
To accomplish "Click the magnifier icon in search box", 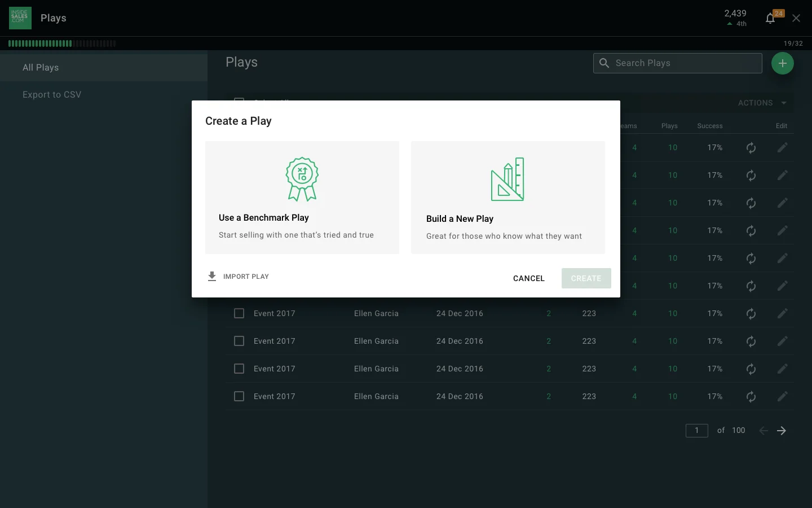I will point(604,63).
